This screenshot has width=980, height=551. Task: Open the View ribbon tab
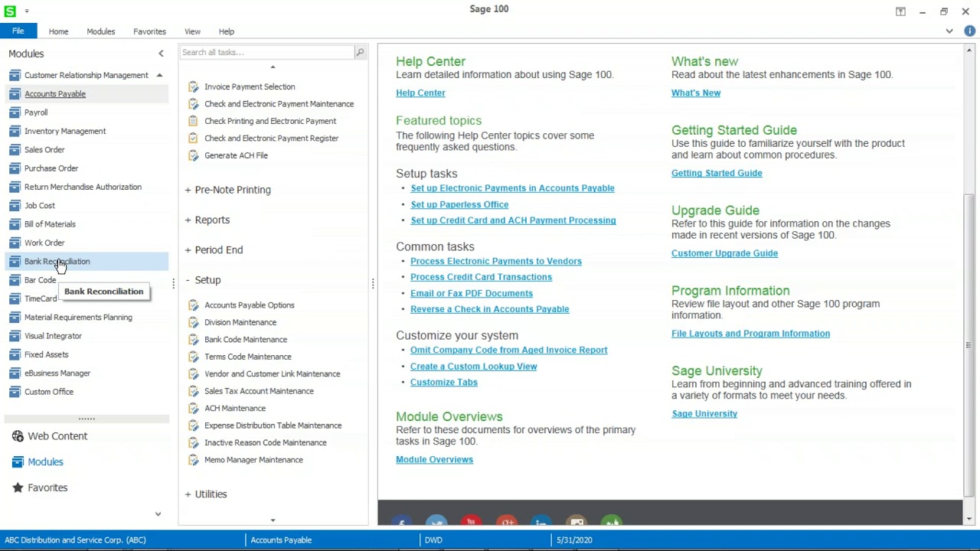point(192,31)
